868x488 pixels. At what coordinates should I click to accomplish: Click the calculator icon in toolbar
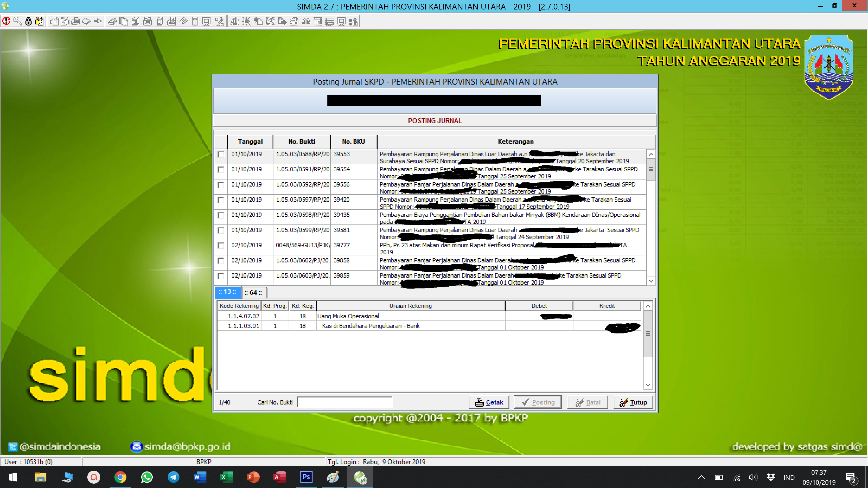pos(195,22)
